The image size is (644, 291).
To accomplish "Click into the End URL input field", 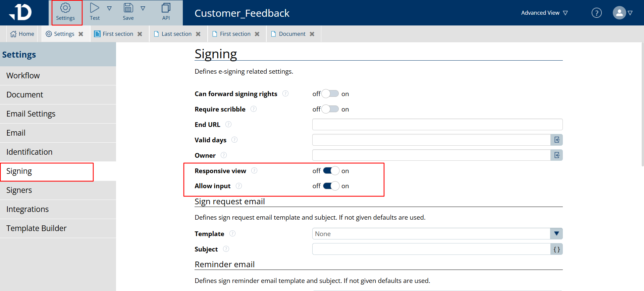I will point(437,125).
